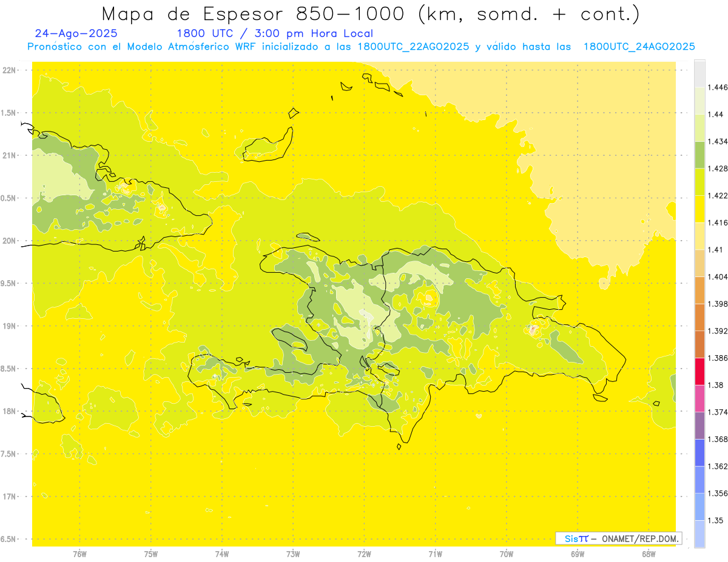The width and height of the screenshot is (728, 562).
Task: Click the longitude label '75W'
Action: tap(150, 554)
